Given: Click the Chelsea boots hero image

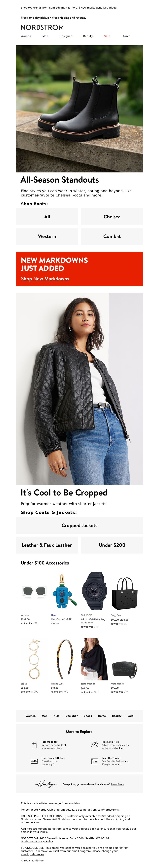Looking at the screenshot, I should tap(79, 109).
